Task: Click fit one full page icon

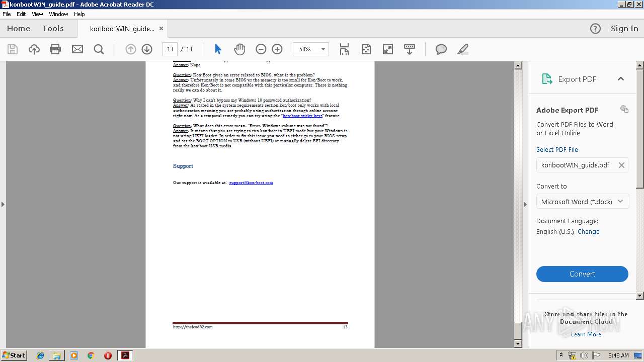Action: point(366,49)
